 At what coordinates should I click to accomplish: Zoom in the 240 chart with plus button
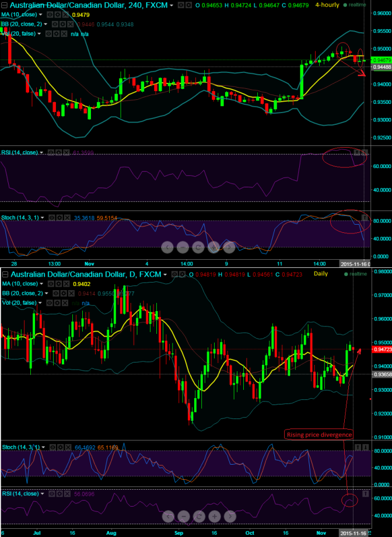point(214,247)
